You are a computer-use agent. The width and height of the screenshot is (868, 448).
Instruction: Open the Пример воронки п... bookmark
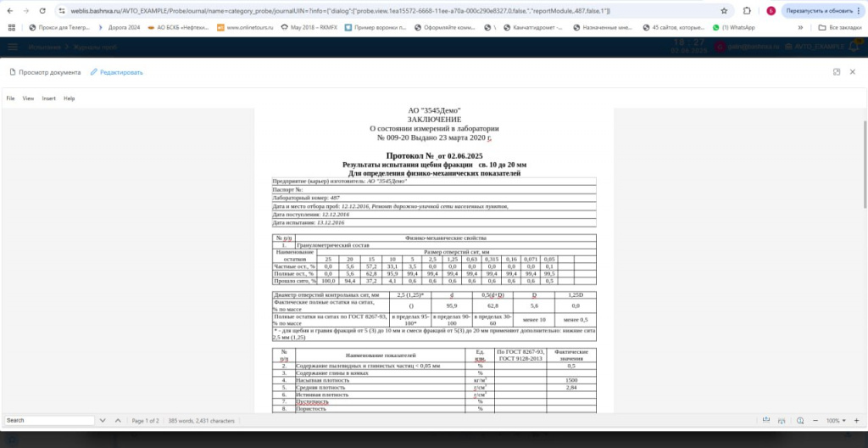click(x=376, y=27)
